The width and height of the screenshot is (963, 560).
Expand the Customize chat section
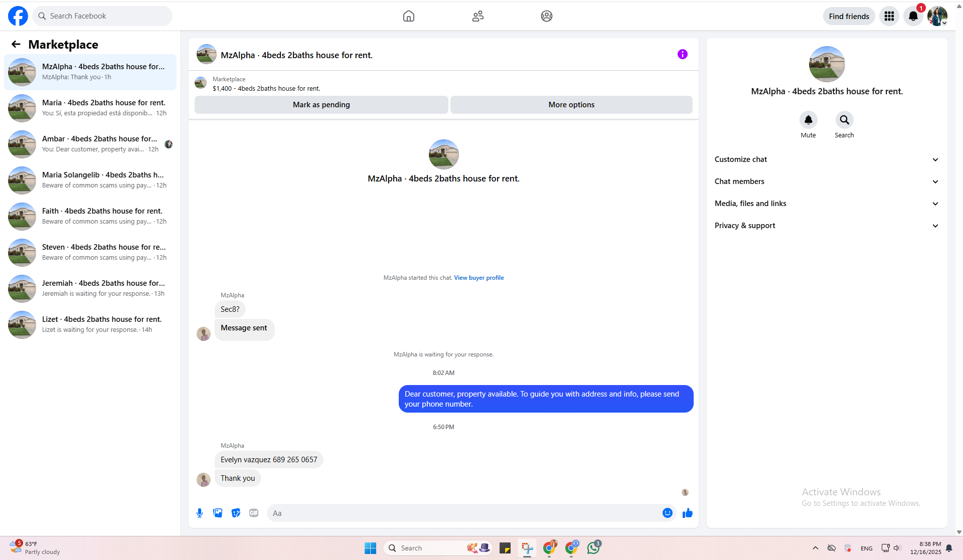pyautogui.click(x=827, y=159)
